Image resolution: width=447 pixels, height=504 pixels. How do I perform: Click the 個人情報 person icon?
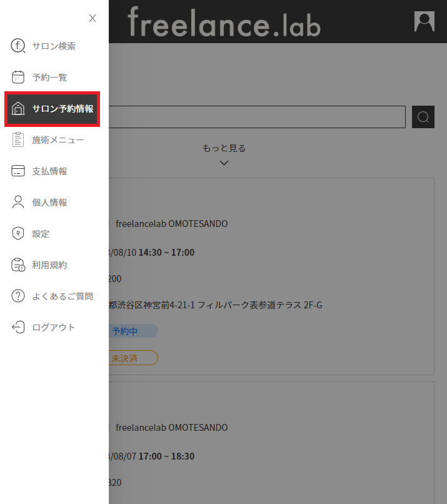(18, 203)
